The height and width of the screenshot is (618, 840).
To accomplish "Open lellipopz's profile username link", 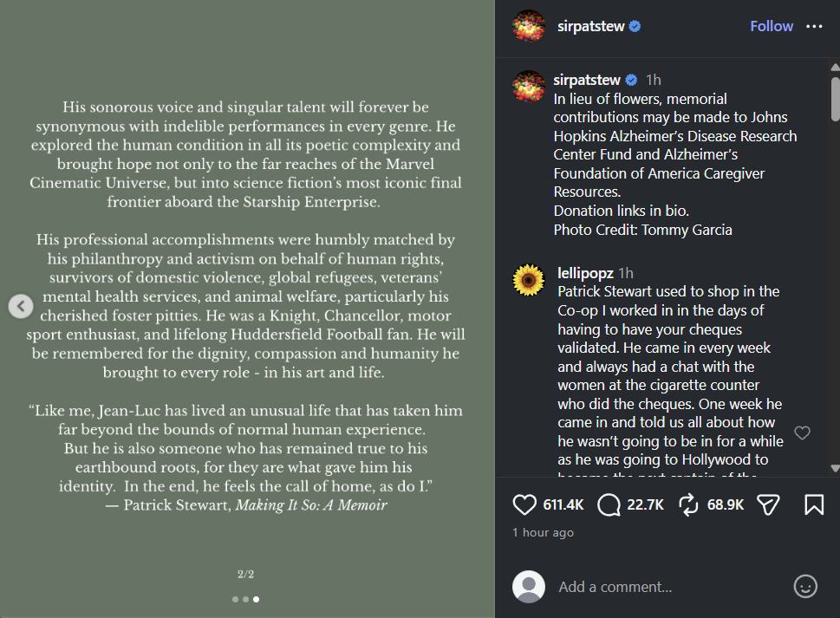I will point(585,273).
